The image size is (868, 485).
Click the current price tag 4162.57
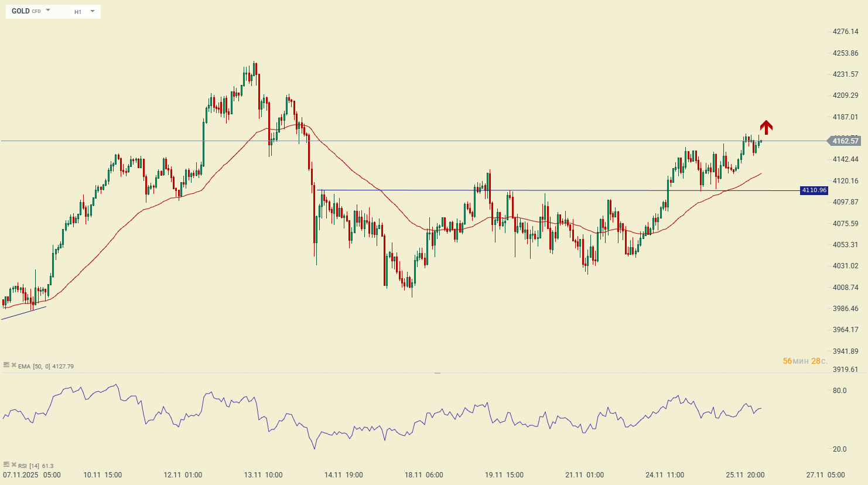click(x=845, y=141)
